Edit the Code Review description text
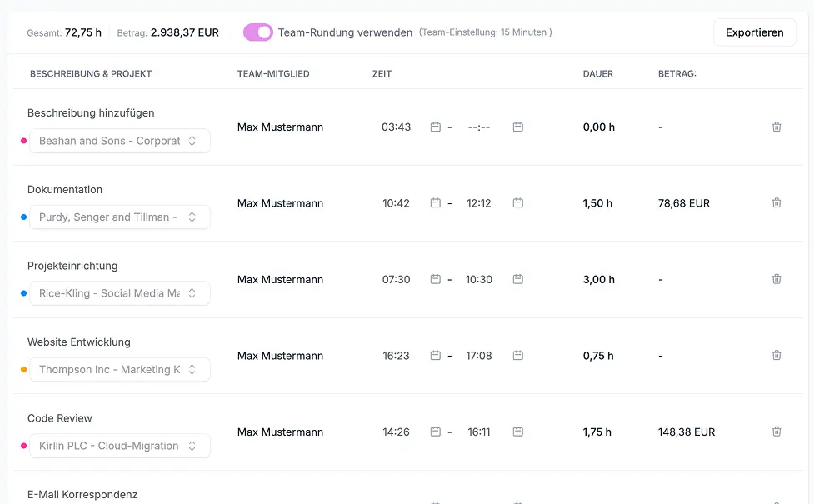814x504 pixels. click(60, 418)
